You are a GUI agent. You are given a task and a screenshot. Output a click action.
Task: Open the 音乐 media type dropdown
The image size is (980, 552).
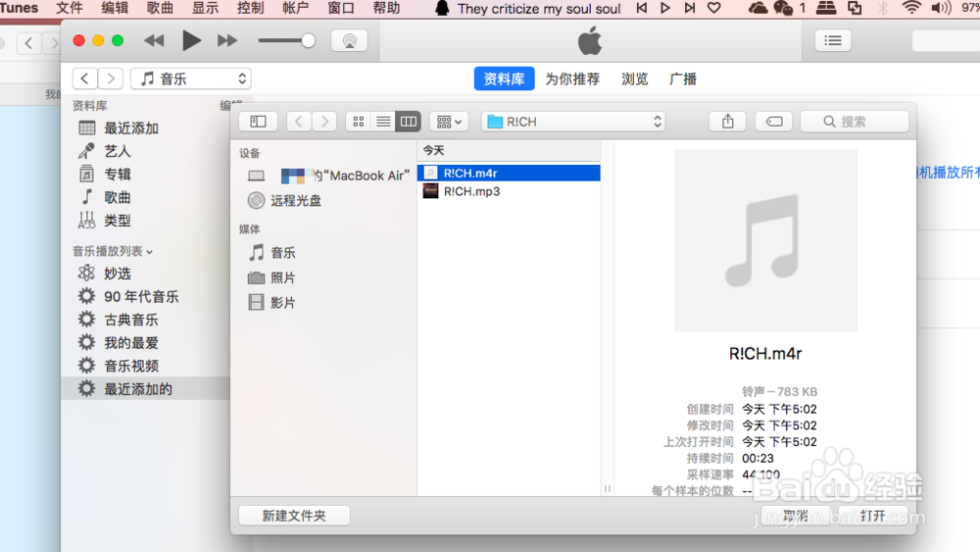[191, 78]
